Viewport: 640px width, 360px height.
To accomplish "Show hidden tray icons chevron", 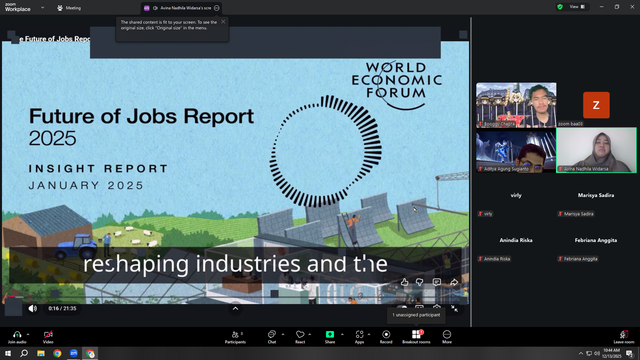I will coord(581,353).
